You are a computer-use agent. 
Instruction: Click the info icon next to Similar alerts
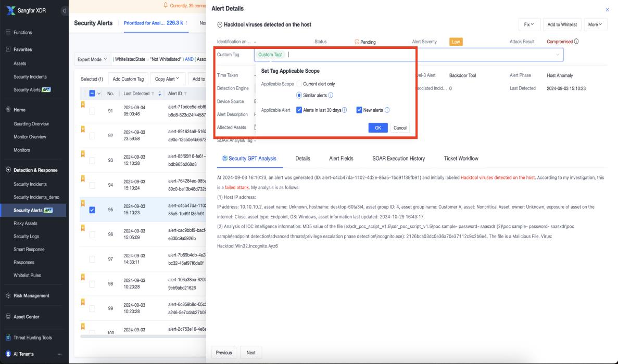coord(331,95)
